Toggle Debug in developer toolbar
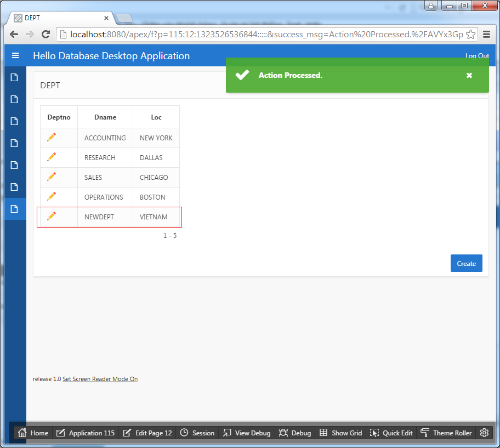This screenshot has height=448, width=500. point(295,433)
